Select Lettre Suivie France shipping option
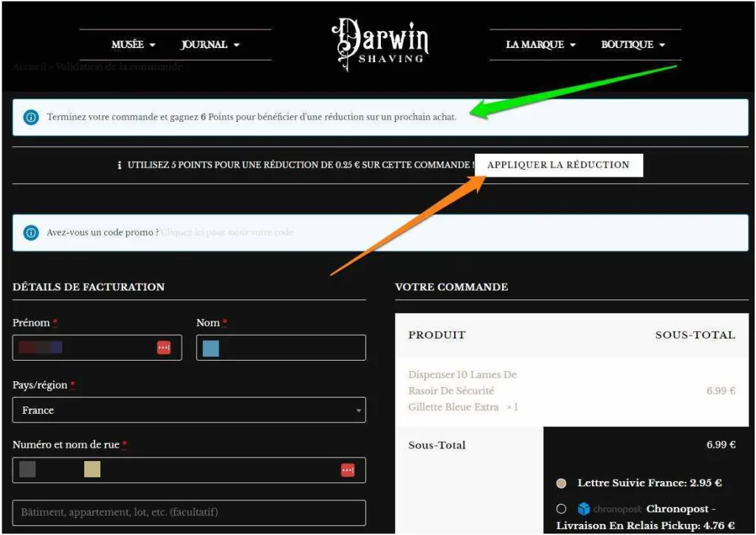 tap(561, 483)
